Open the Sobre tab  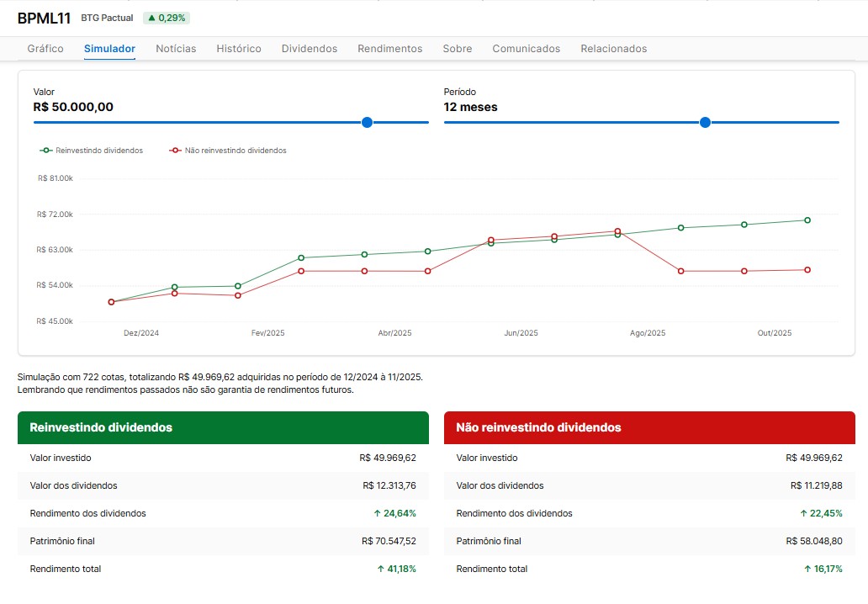click(458, 49)
